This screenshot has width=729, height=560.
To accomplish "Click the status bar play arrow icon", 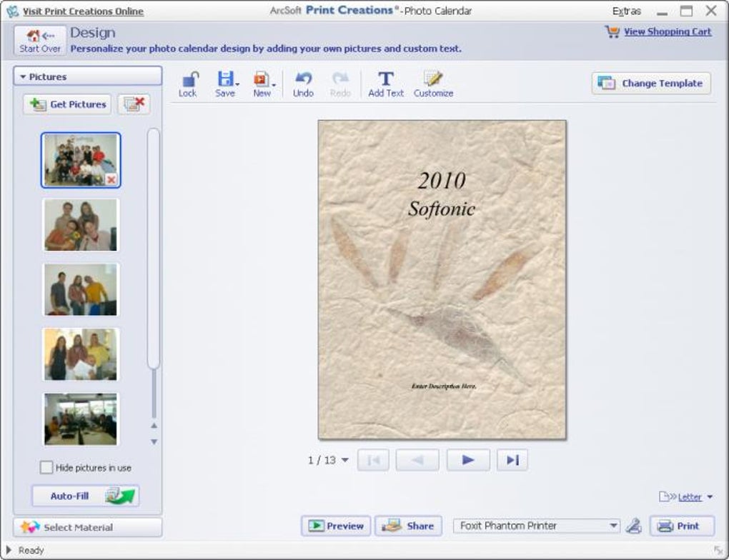I will 9,550.
